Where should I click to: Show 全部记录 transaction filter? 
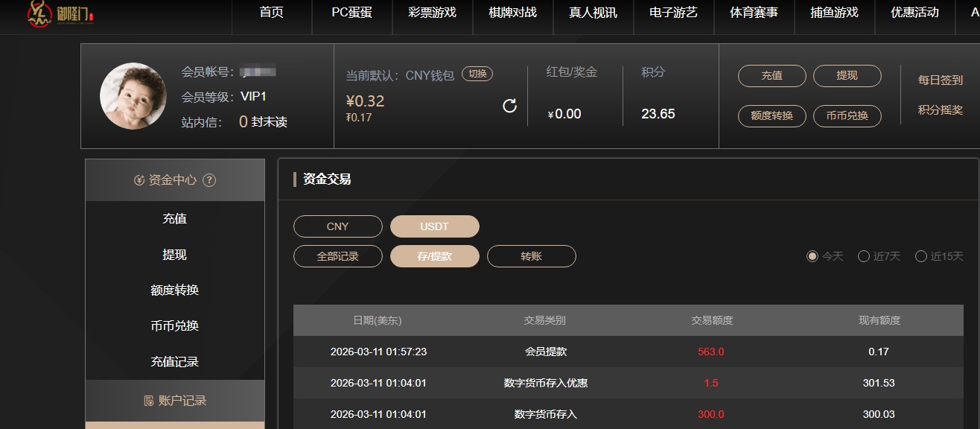pos(337,256)
